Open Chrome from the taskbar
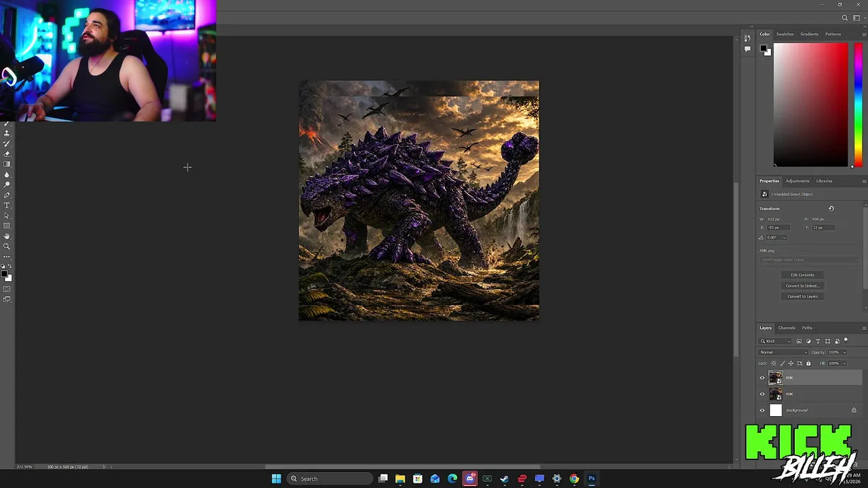The width and height of the screenshot is (868, 488). (574, 479)
